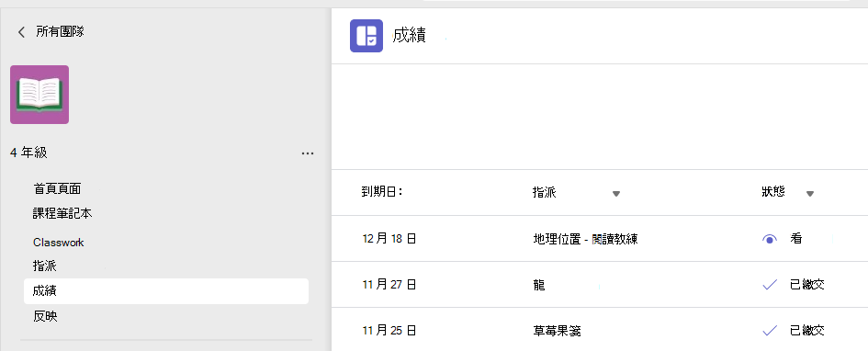Click 已繳交 status in 草莓果醬 row

point(807,331)
